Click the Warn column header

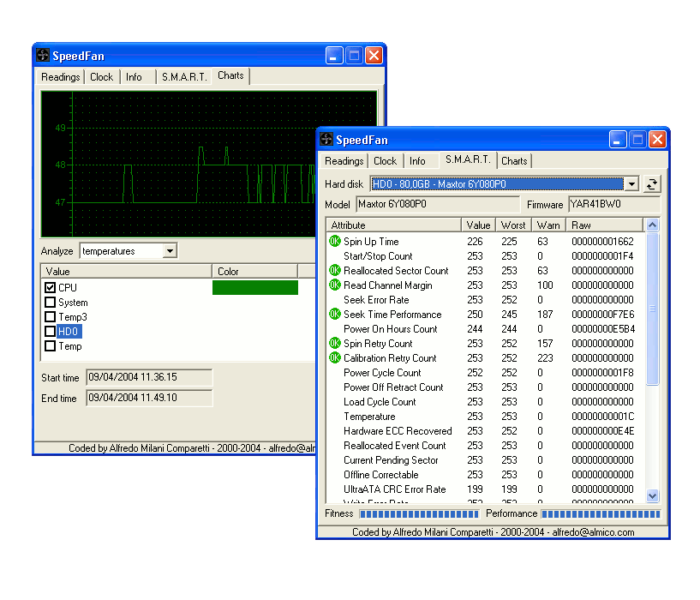click(x=548, y=225)
